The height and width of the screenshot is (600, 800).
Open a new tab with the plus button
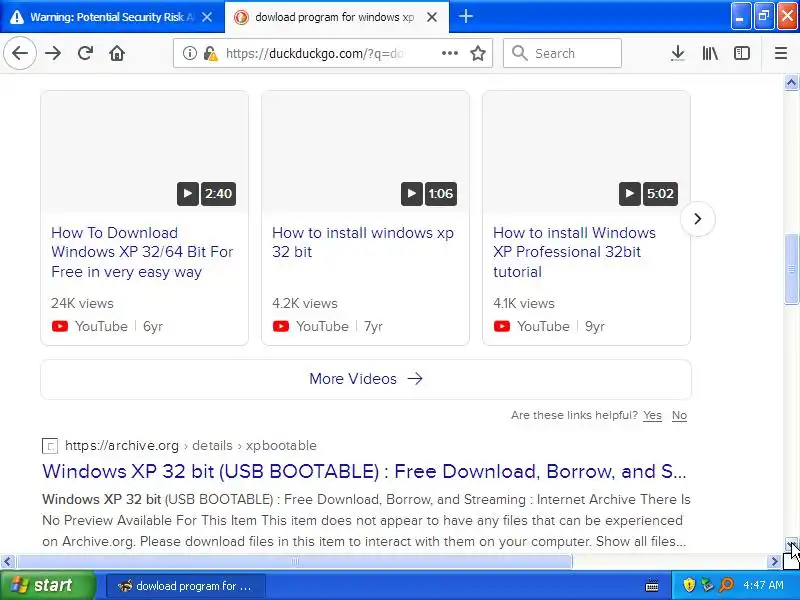pyautogui.click(x=465, y=16)
